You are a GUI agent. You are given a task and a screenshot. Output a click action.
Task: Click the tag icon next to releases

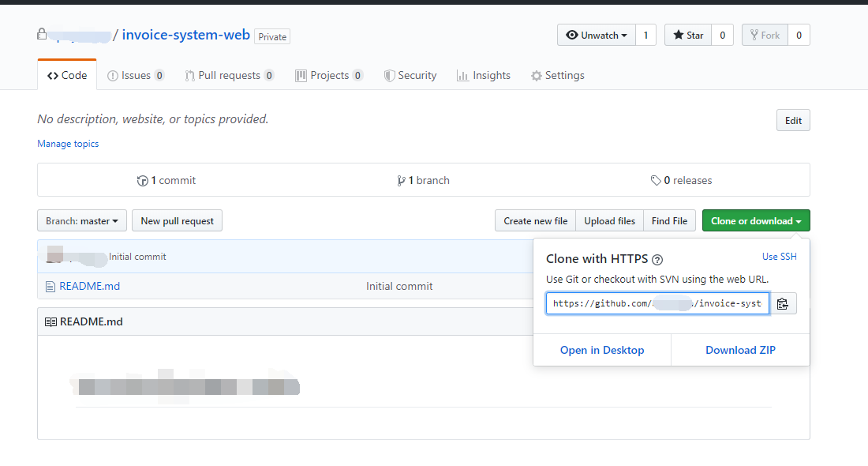click(656, 180)
